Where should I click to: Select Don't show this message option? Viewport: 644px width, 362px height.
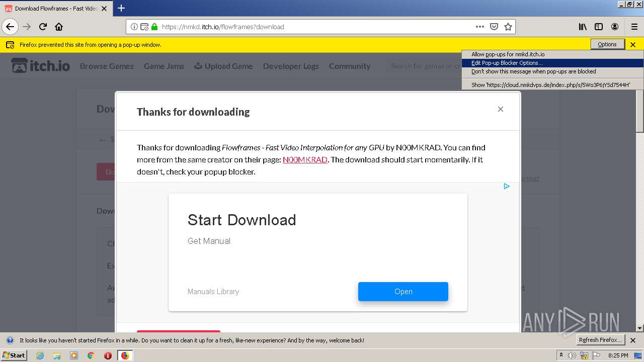coord(552,71)
